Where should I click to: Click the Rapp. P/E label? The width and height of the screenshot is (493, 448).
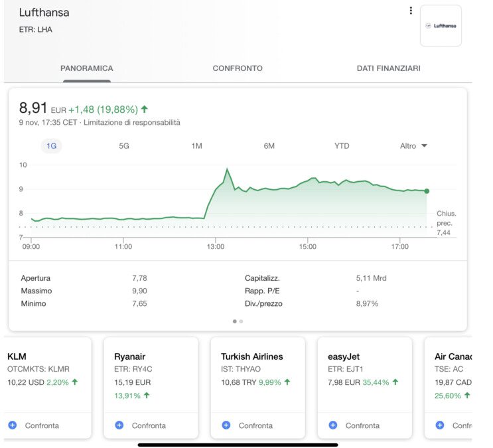click(262, 291)
